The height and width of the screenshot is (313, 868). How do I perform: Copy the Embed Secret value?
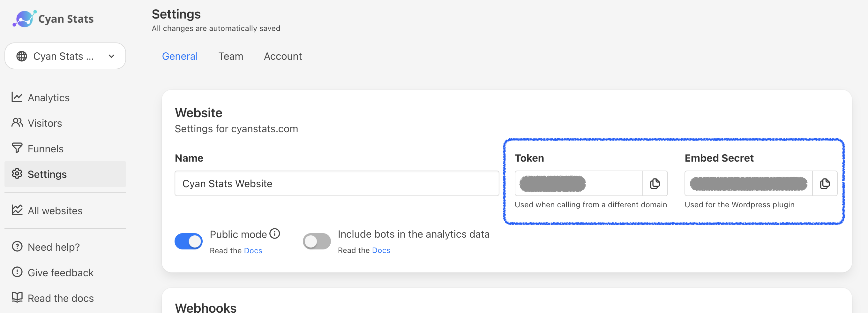click(825, 183)
